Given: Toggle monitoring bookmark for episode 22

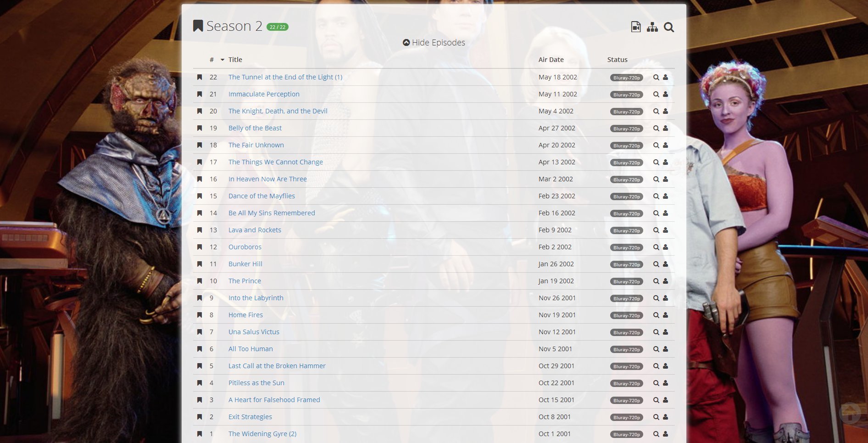Looking at the screenshot, I should [200, 77].
